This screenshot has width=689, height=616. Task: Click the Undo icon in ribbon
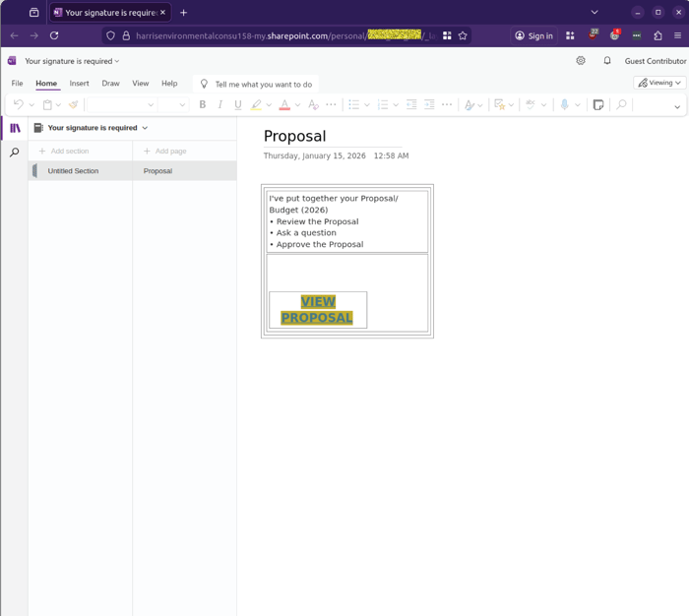pyautogui.click(x=19, y=104)
